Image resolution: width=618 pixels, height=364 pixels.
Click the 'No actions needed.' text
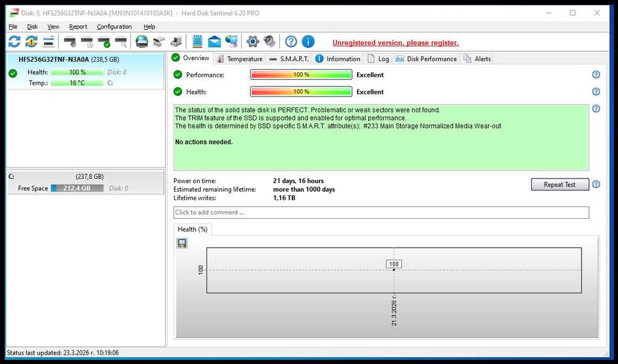pyautogui.click(x=204, y=142)
